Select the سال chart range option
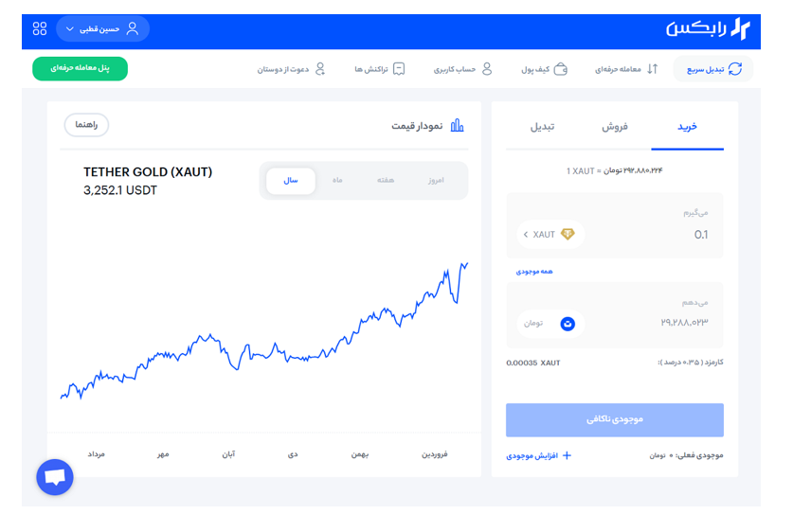The image size is (793, 532). click(x=291, y=180)
